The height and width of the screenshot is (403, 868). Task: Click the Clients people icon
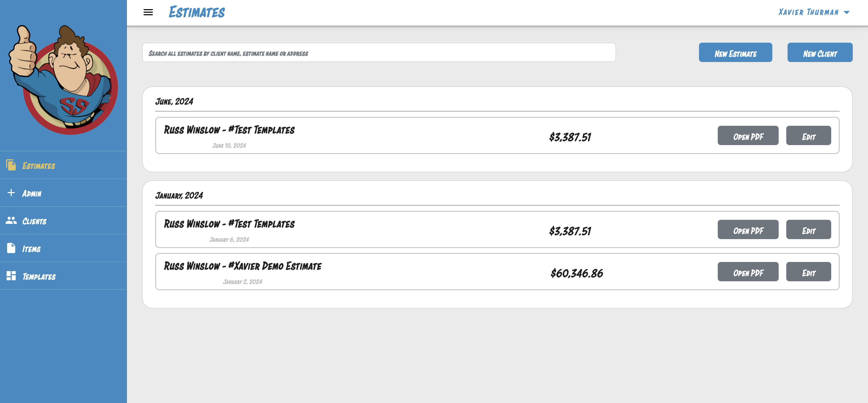(11, 221)
